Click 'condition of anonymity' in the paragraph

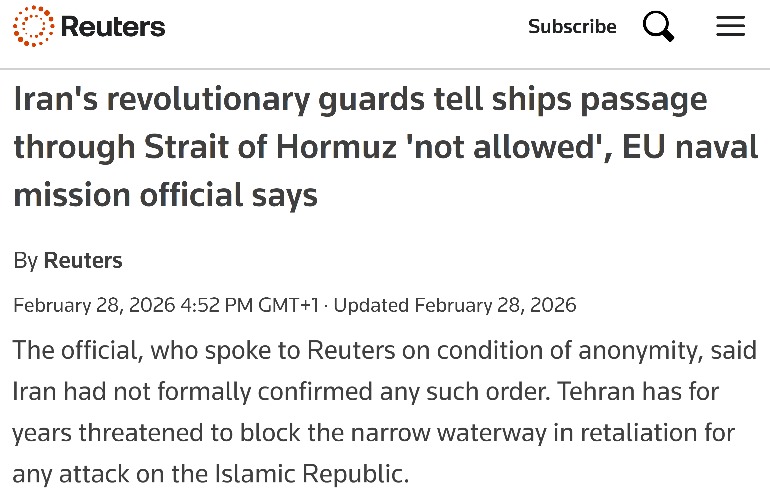click(x=582, y=351)
